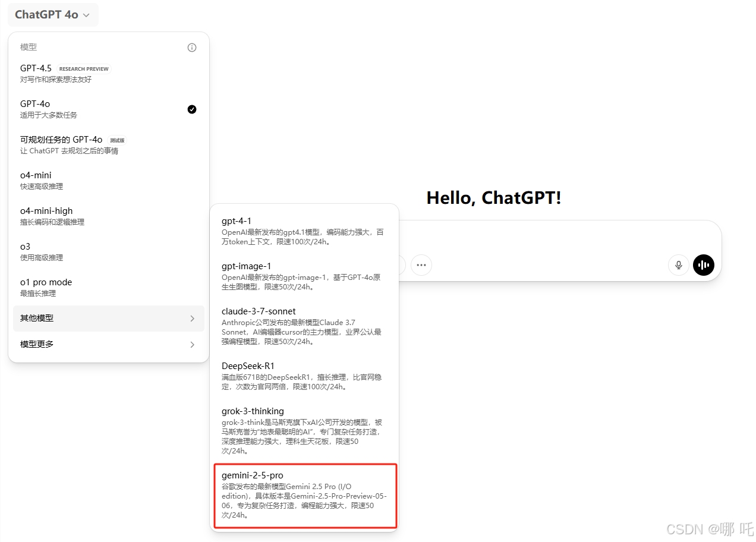The image size is (756, 542).
Task: Click the three-dots more options button
Action: (421, 265)
